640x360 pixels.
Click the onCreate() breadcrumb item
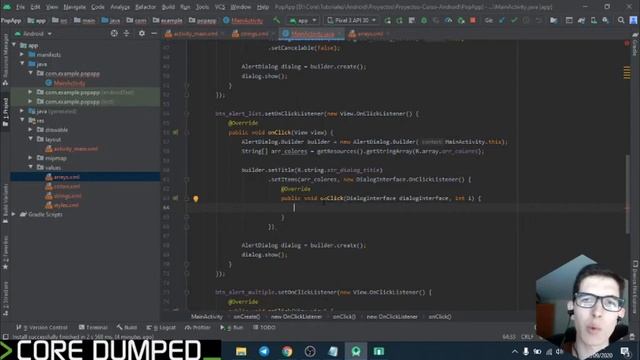(x=247, y=316)
